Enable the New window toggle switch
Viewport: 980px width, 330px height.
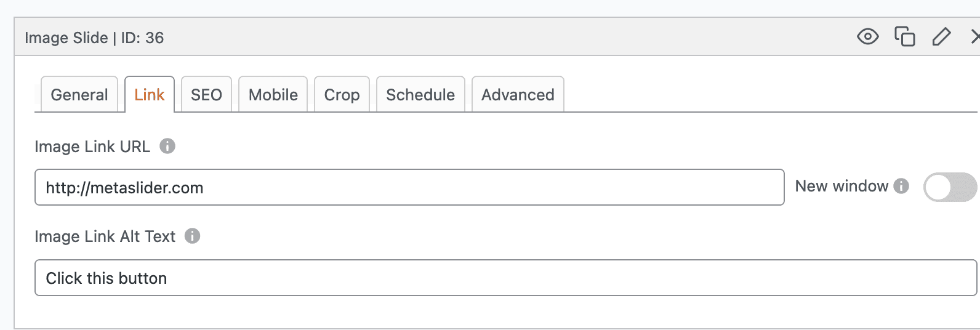949,187
